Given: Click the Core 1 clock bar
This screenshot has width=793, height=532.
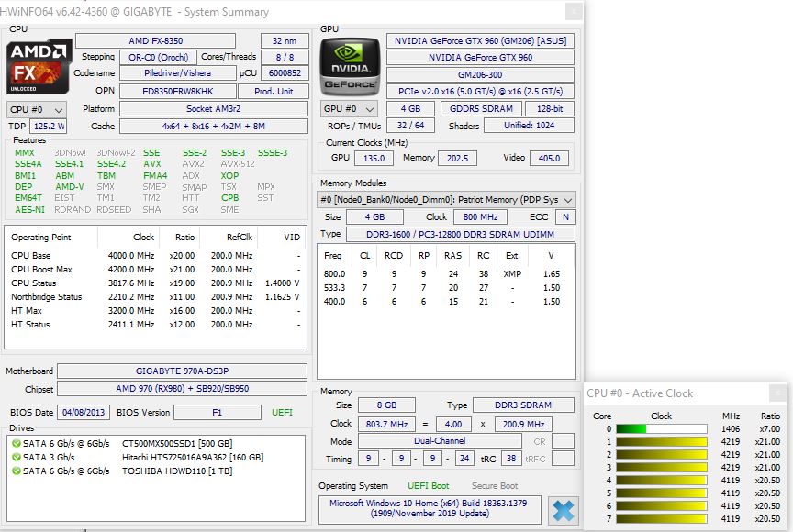Looking at the screenshot, I should click(x=662, y=441).
